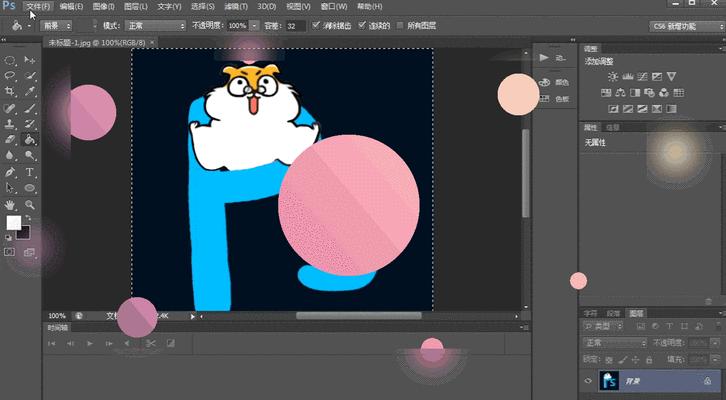The width and height of the screenshot is (726, 400).
Task: Add a Brightness/Contrast adjustment
Action: (613, 77)
